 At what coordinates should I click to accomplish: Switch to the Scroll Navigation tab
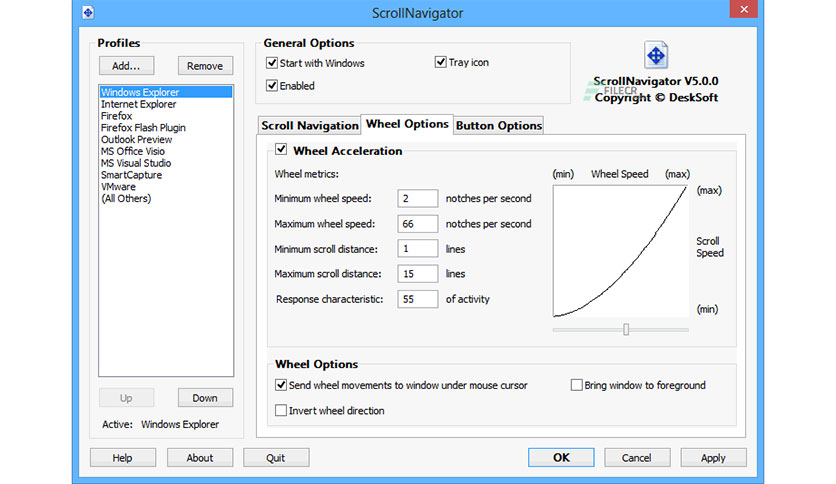pyautogui.click(x=309, y=125)
